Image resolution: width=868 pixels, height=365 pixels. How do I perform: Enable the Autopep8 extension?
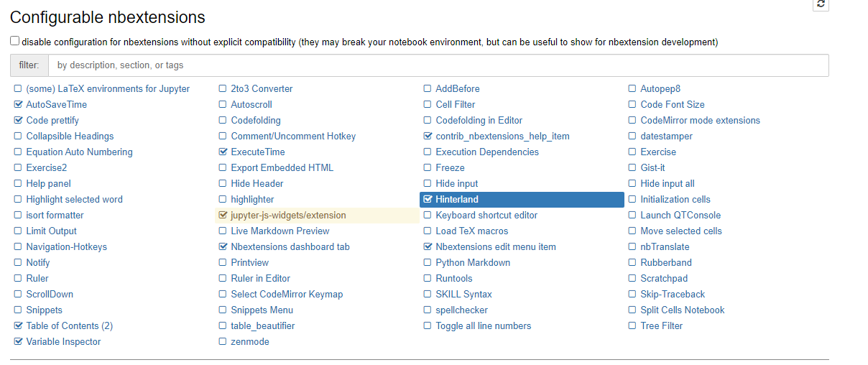click(x=632, y=88)
